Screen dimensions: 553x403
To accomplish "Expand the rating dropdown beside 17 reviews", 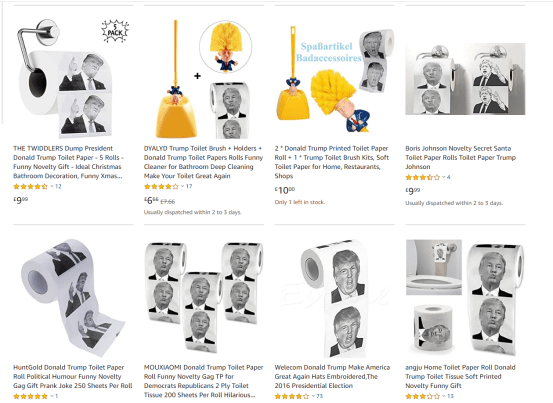I will (182, 187).
